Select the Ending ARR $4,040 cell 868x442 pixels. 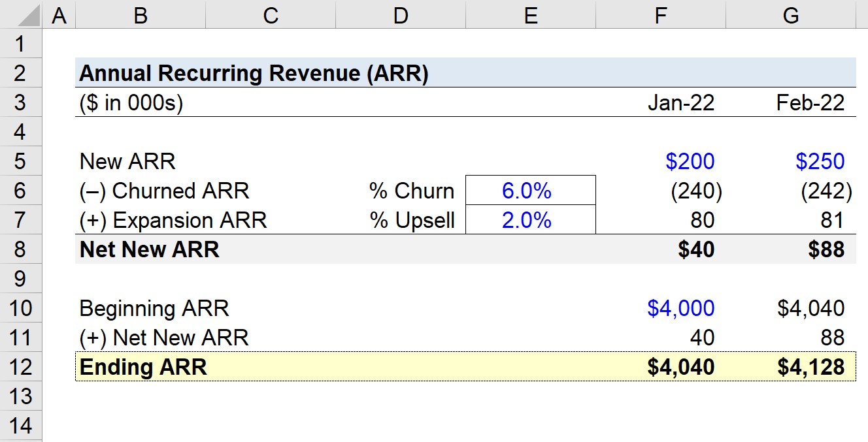(x=661, y=367)
